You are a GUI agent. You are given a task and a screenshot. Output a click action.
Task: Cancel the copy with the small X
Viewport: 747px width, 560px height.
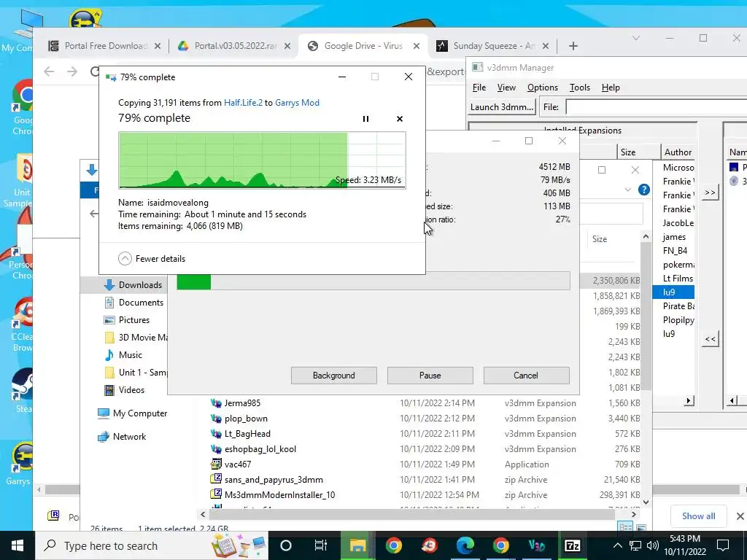click(x=400, y=119)
